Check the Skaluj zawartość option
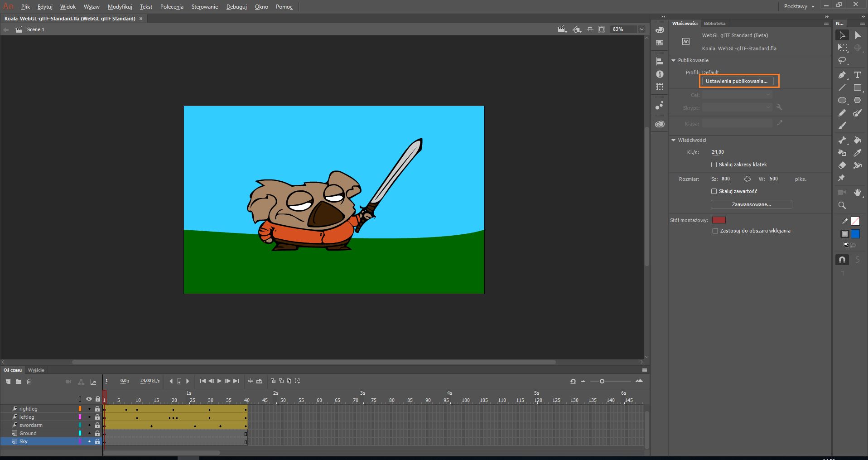 714,191
